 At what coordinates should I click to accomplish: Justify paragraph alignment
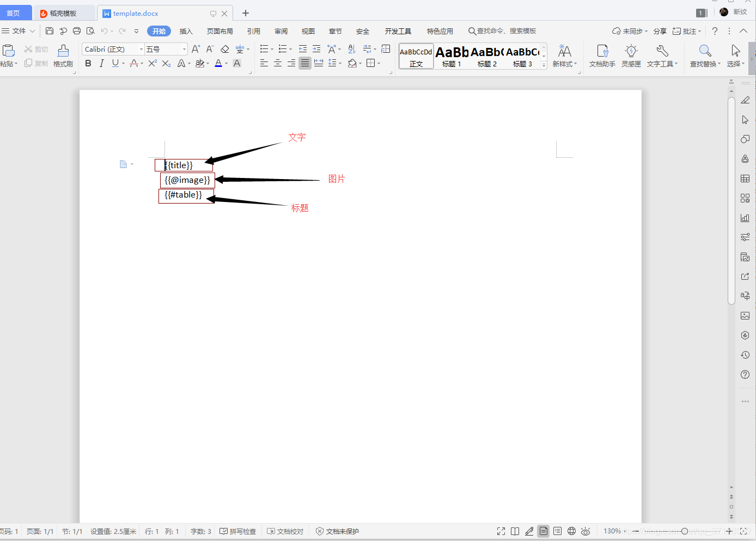click(x=305, y=64)
